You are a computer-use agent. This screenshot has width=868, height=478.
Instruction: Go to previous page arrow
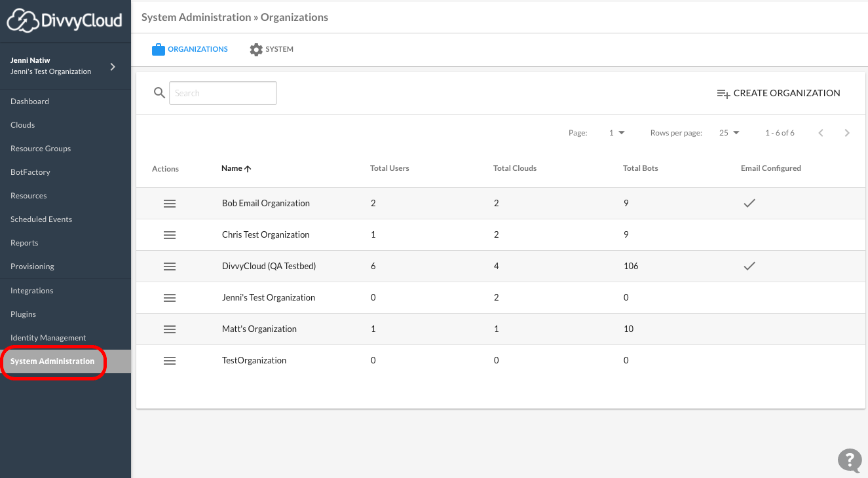(x=821, y=133)
